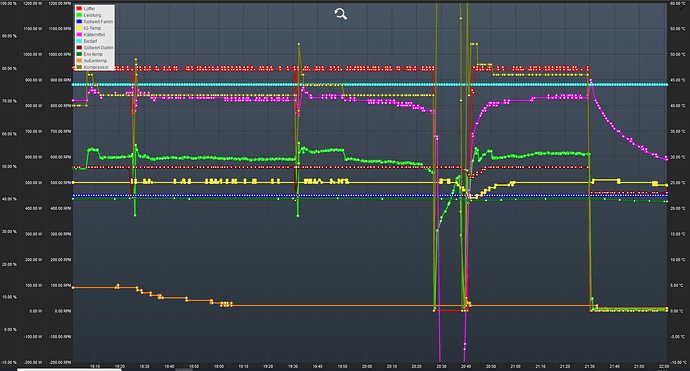This screenshot has height=371, width=690.
Task: Toggle the IG-Temp series in legend
Action: (92, 28)
